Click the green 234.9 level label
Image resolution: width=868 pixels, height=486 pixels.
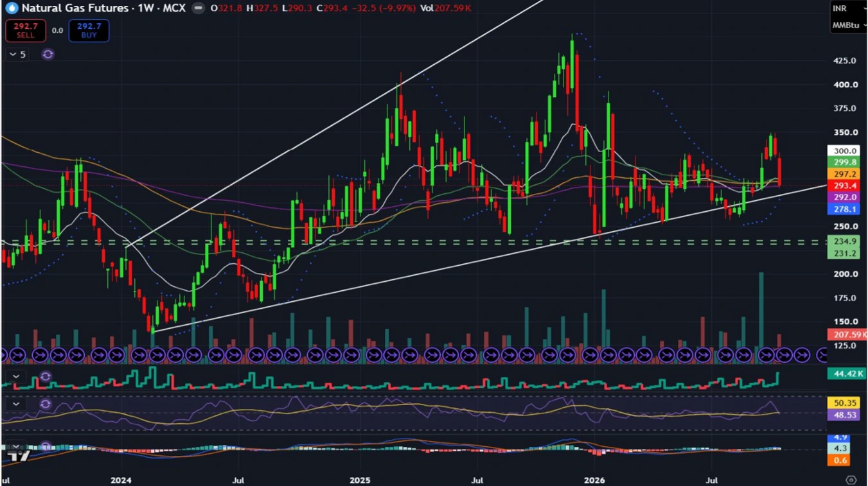tap(844, 241)
